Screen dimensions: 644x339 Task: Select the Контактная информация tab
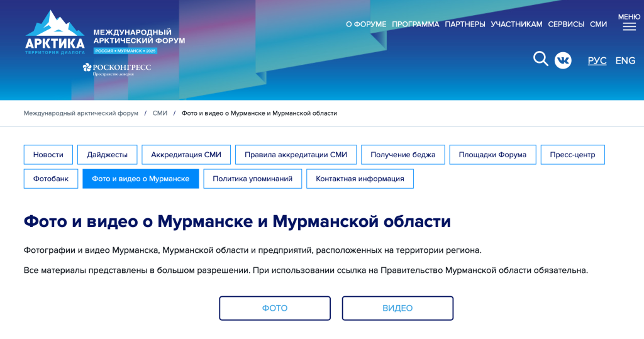[x=360, y=179]
